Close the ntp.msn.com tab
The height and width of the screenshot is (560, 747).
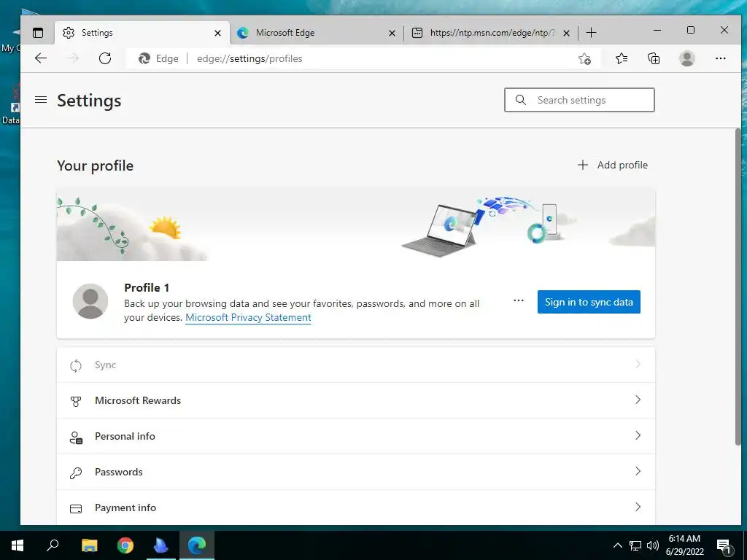(566, 33)
